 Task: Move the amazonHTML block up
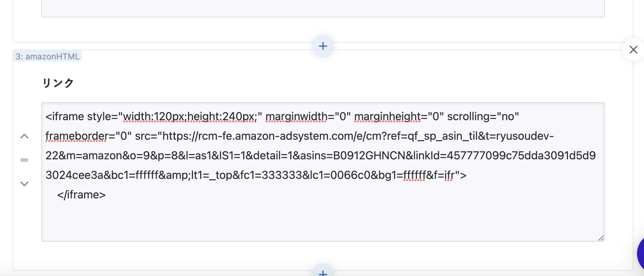pyautogui.click(x=24, y=136)
